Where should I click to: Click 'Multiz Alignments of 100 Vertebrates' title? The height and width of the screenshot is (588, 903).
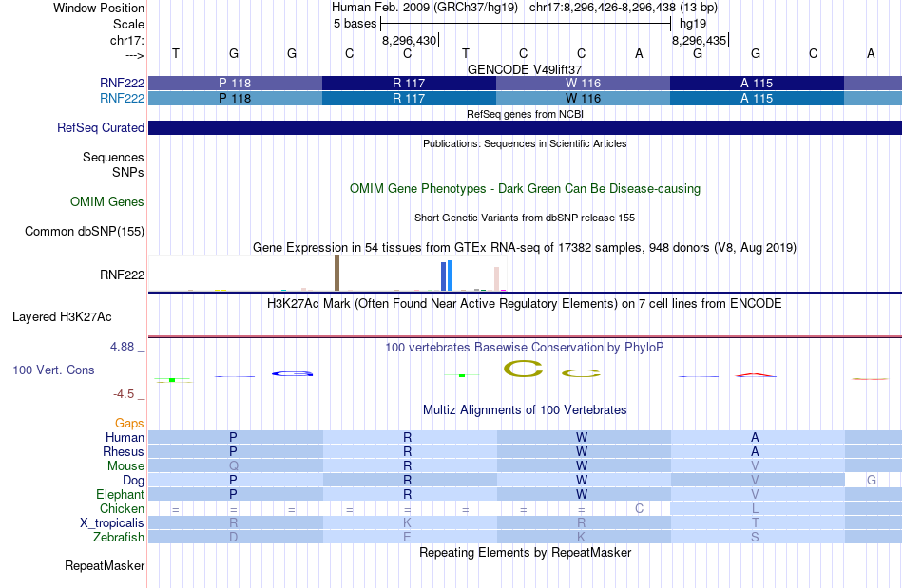pyautogui.click(x=525, y=409)
